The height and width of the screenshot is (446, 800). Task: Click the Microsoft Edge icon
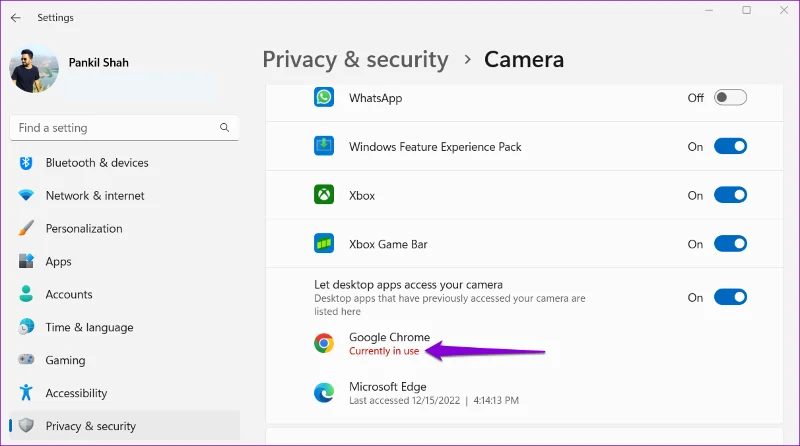tap(324, 392)
